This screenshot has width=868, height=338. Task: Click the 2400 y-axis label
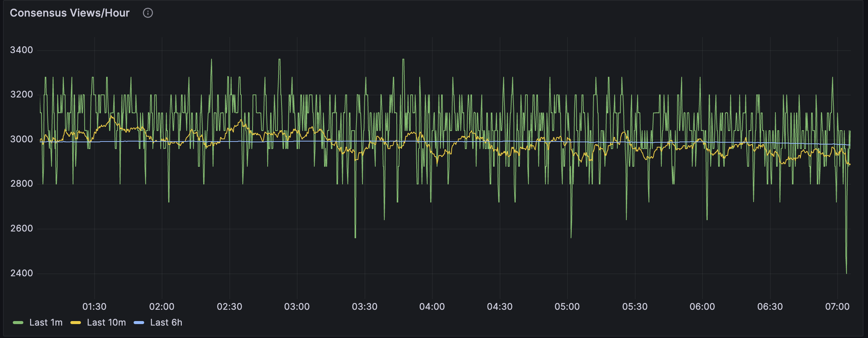click(x=21, y=273)
